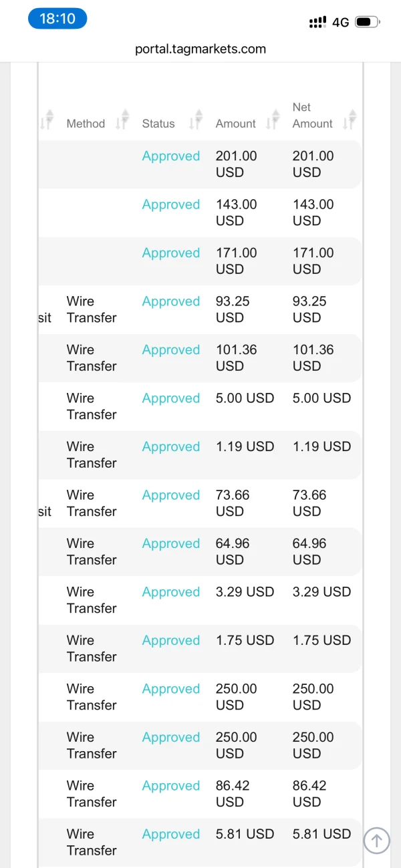Toggle sort arrows next to Status header

click(x=195, y=119)
